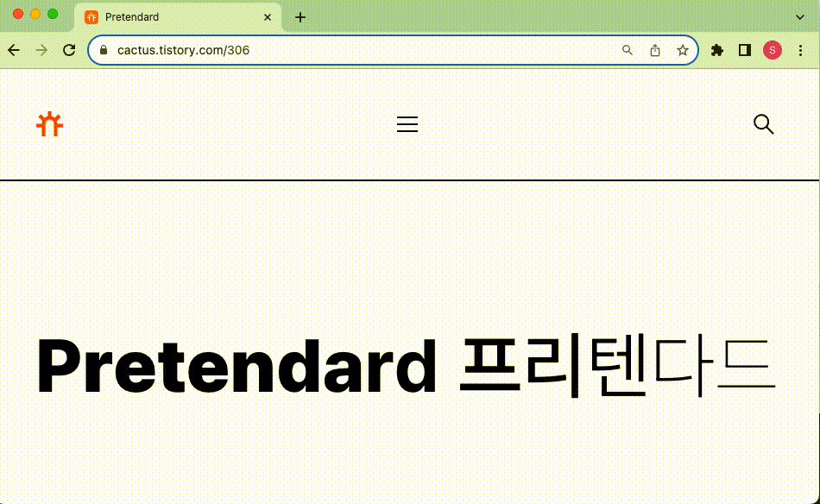Reload the cactus.tistory.com page
Screen dimensions: 820x504
click(x=69, y=50)
